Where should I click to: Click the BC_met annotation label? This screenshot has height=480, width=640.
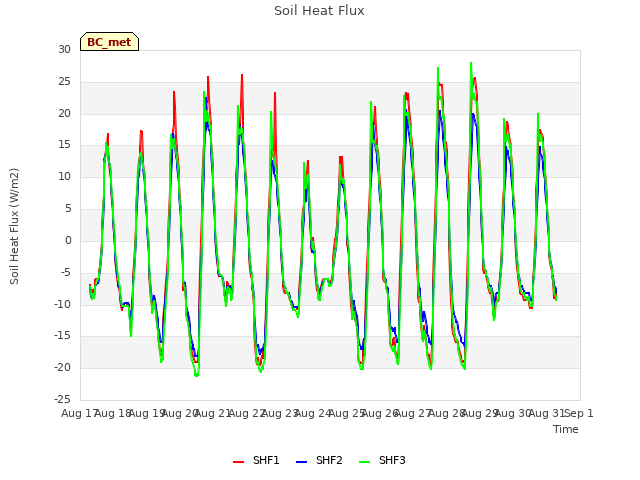109,42
